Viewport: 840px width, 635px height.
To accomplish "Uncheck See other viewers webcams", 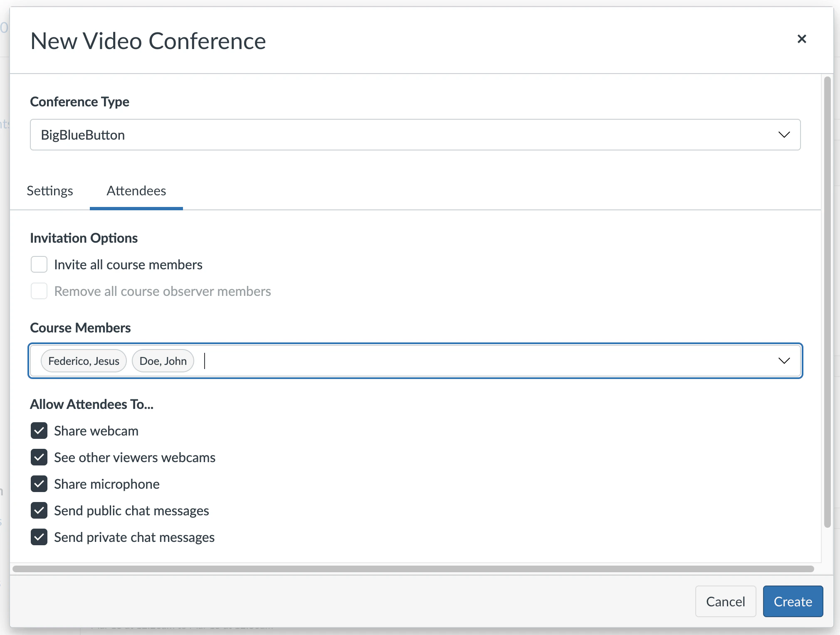I will coord(39,457).
